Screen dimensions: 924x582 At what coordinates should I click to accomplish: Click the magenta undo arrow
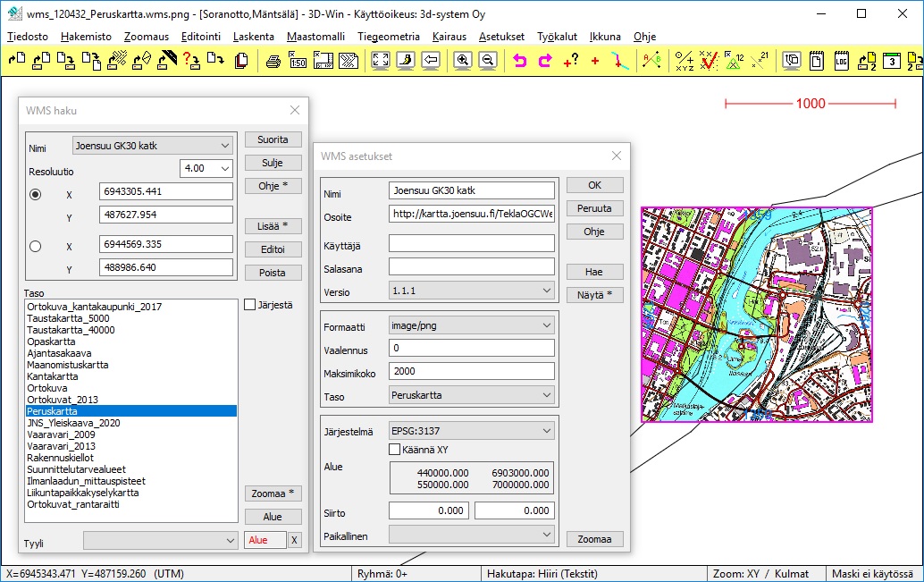pyautogui.click(x=520, y=60)
